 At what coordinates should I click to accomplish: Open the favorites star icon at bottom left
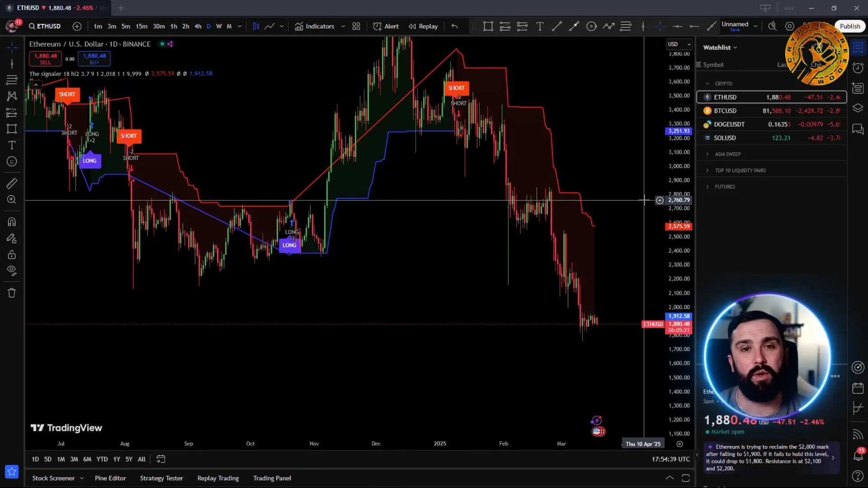12,472
